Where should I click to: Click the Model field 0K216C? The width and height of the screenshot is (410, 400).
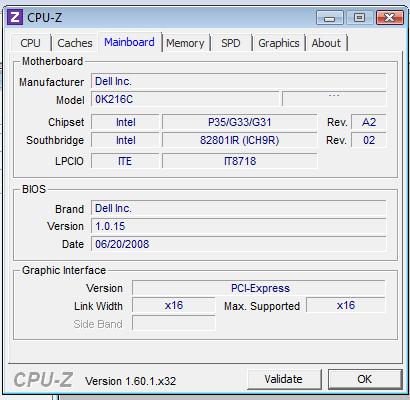185,99
